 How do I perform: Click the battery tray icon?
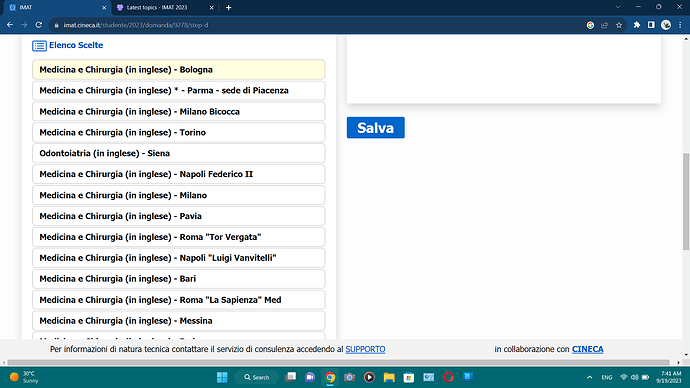tap(645, 377)
